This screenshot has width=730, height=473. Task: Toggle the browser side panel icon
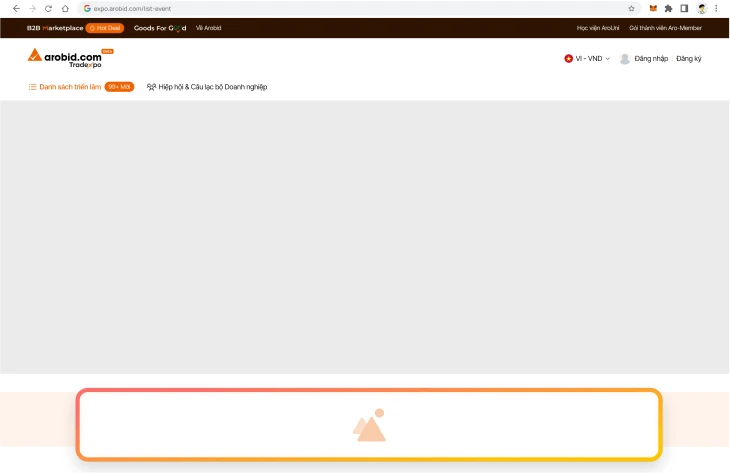pyautogui.click(x=684, y=8)
